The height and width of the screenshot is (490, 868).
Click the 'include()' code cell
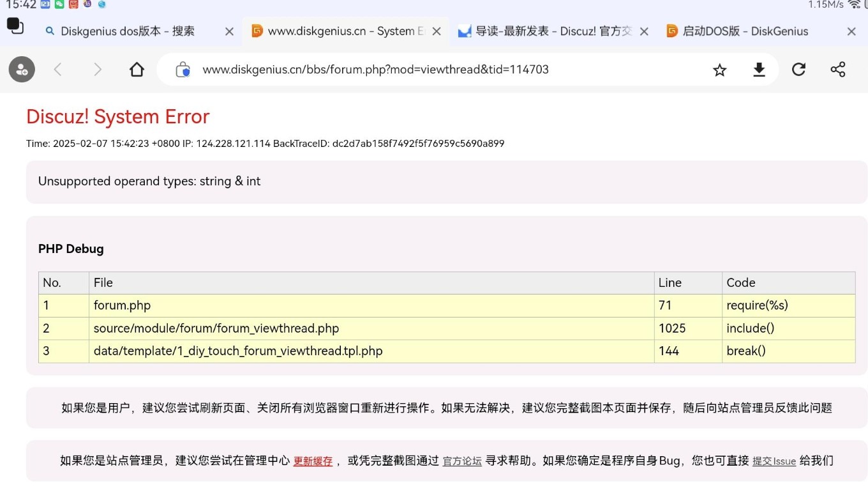coord(788,328)
